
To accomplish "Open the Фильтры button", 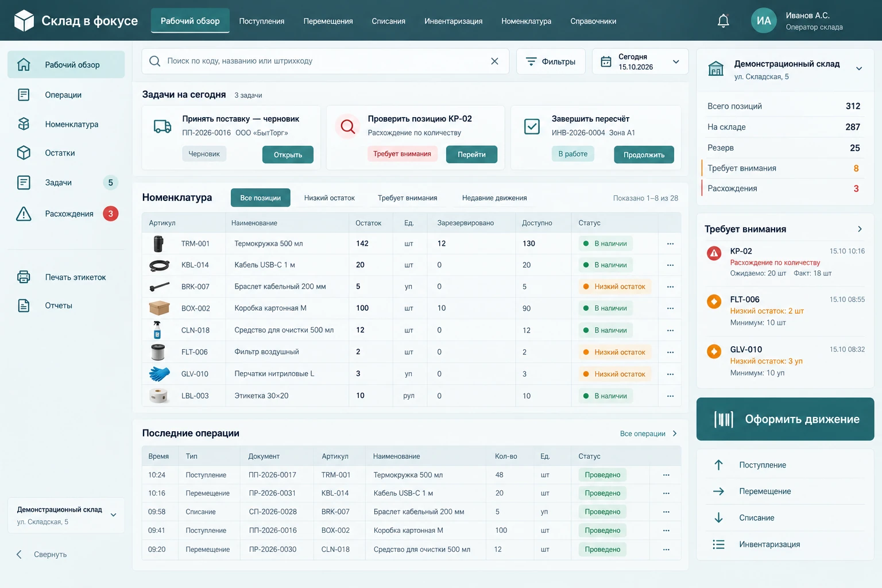I will pyautogui.click(x=551, y=61).
